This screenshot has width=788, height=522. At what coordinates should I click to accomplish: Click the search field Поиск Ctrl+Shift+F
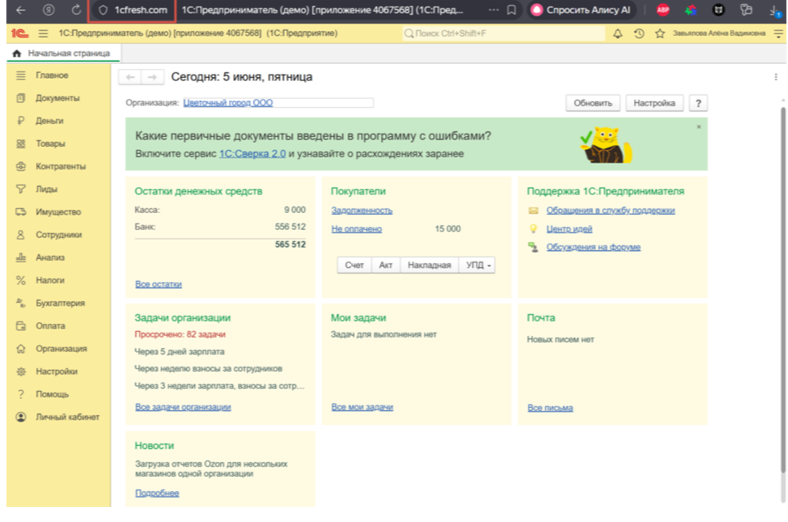[504, 33]
